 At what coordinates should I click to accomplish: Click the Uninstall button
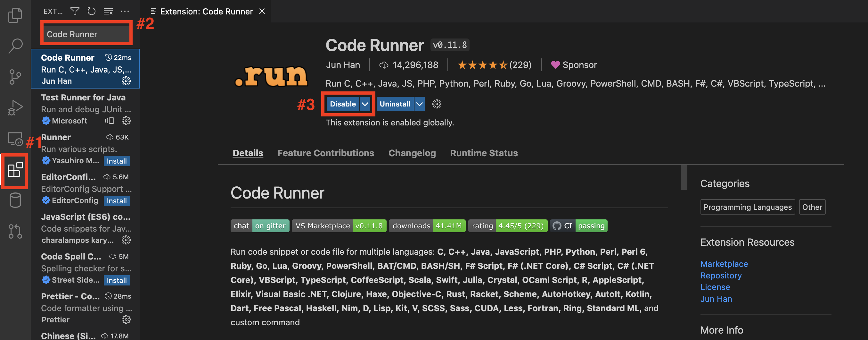tap(395, 104)
